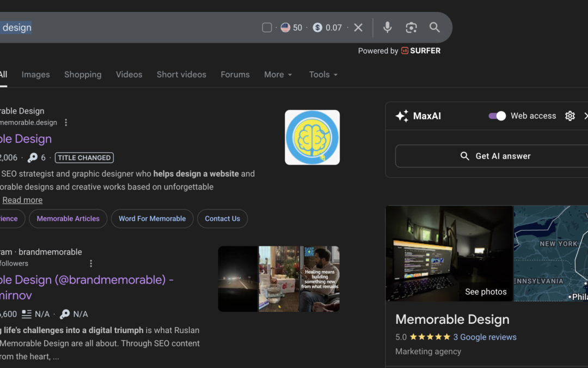This screenshot has width=588, height=368.
Task: Open Google Lens image search icon
Action: 411,27
